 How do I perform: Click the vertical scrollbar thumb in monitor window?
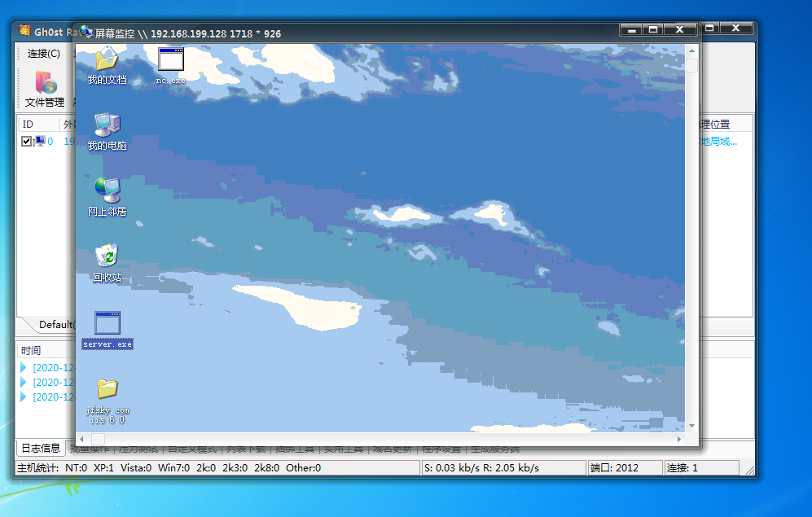pyautogui.click(x=691, y=65)
